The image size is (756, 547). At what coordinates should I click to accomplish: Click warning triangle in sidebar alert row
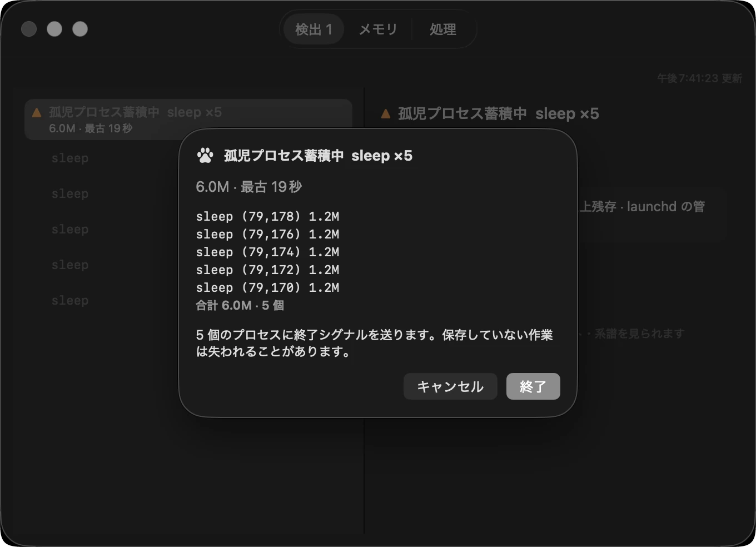[x=37, y=113]
